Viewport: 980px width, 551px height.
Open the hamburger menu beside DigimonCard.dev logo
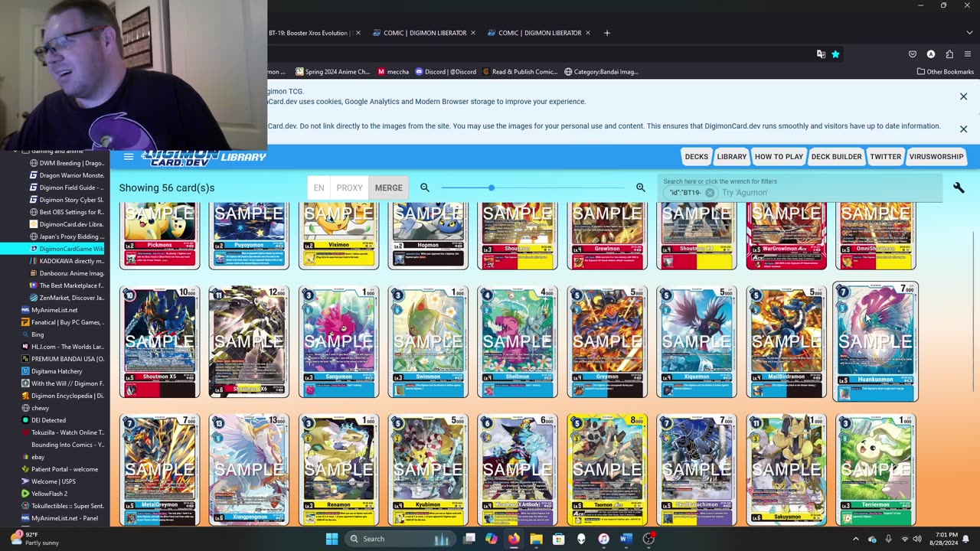point(129,157)
